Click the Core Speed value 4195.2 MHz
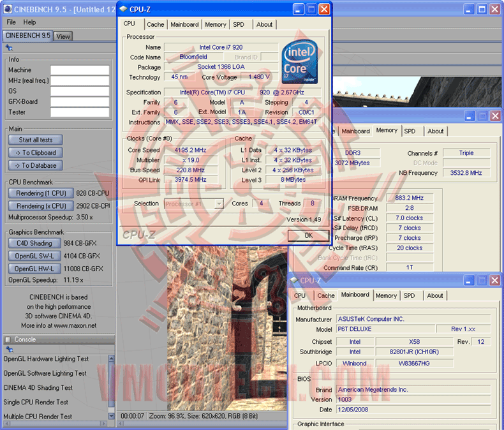The width and height of the screenshot is (504, 430). point(190,150)
